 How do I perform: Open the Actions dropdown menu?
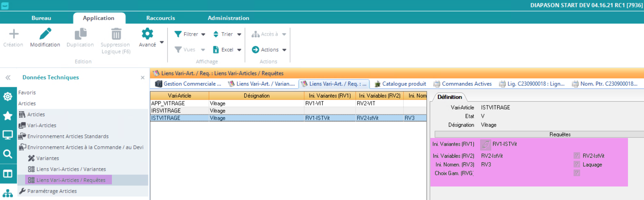point(284,50)
